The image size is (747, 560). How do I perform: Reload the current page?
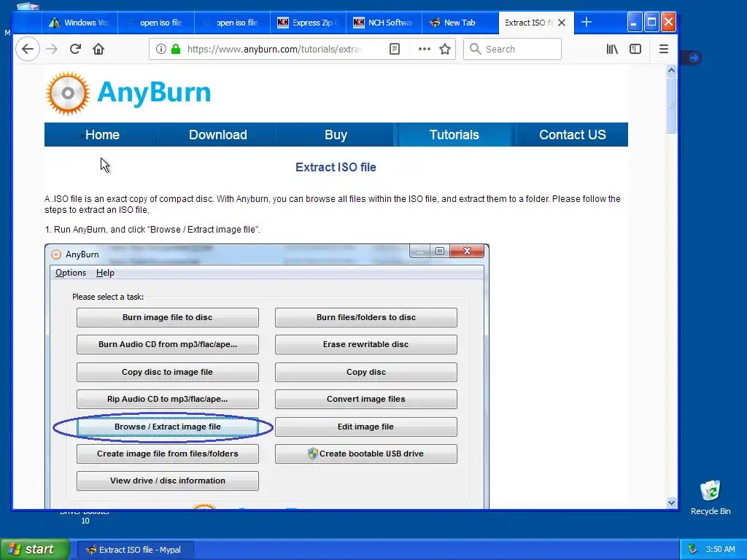75,49
